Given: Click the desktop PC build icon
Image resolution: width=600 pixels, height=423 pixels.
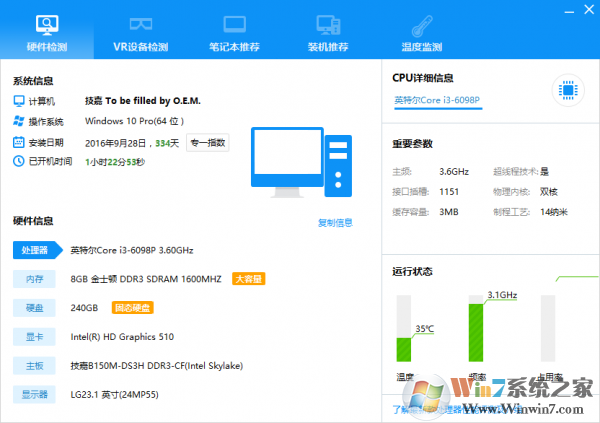Looking at the screenshot, I should click(328, 24).
